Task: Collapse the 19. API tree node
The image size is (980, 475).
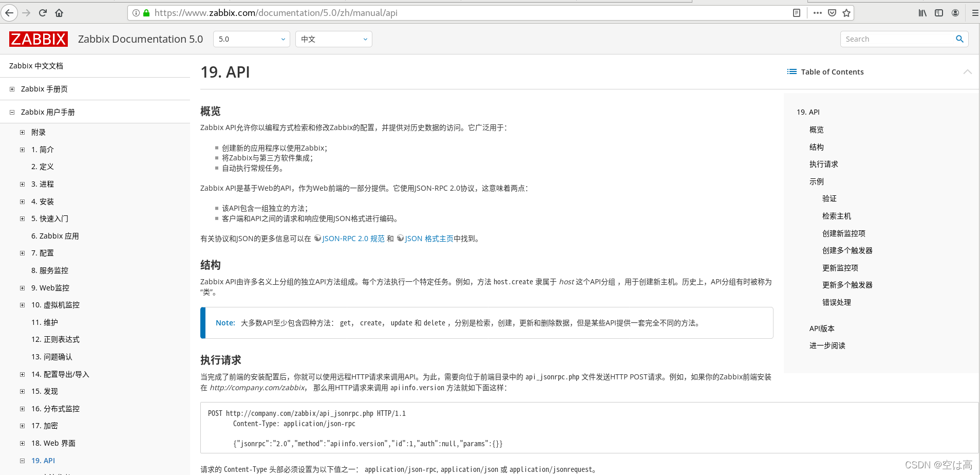Action: click(22, 461)
